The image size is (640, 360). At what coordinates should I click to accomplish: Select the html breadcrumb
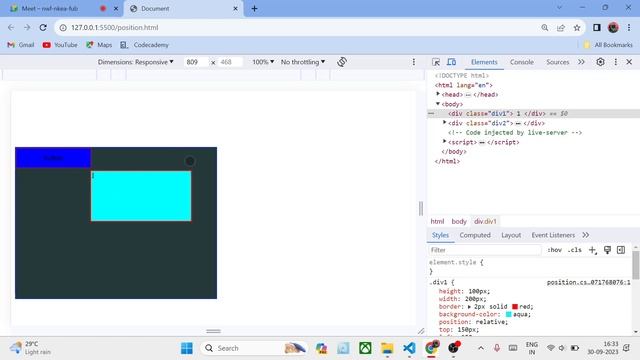[x=437, y=221]
